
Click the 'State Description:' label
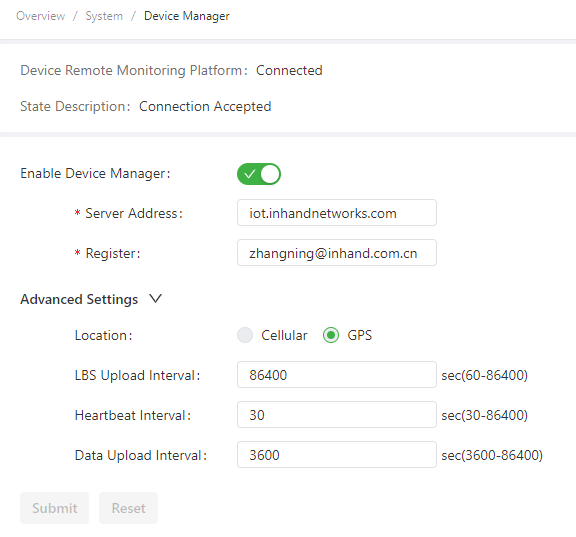[75, 107]
